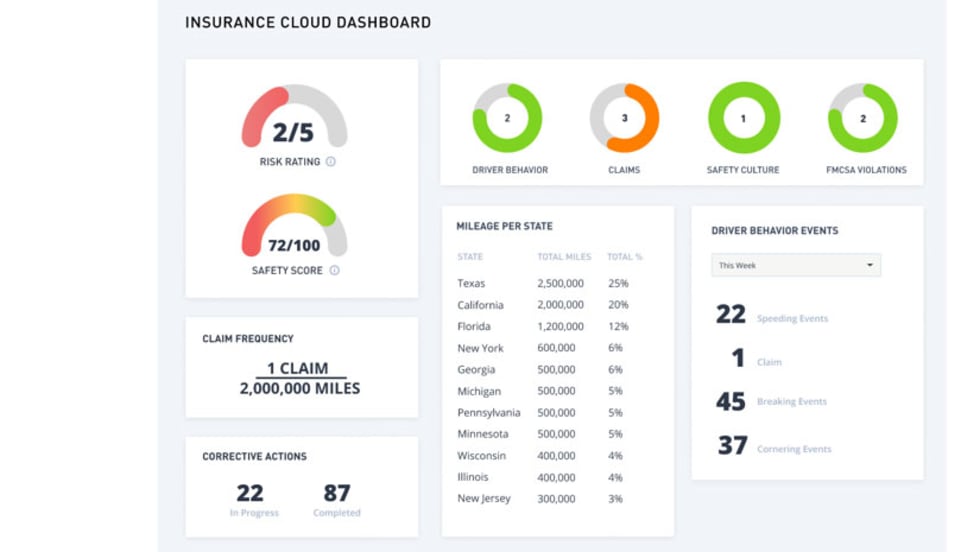Screen dimensions: 980x552
Task: Select the FMCSA Violations donut chart
Action: point(862,118)
